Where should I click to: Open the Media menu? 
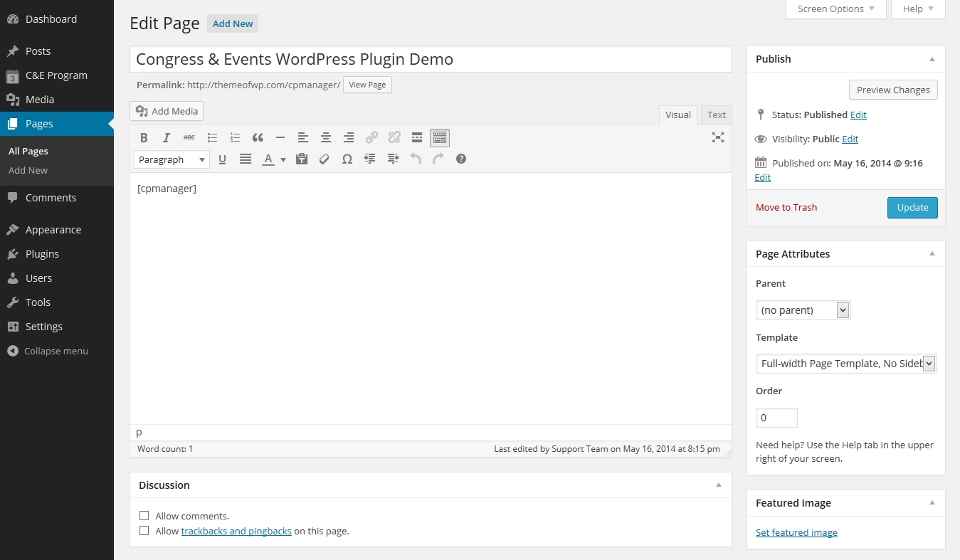(x=57, y=100)
